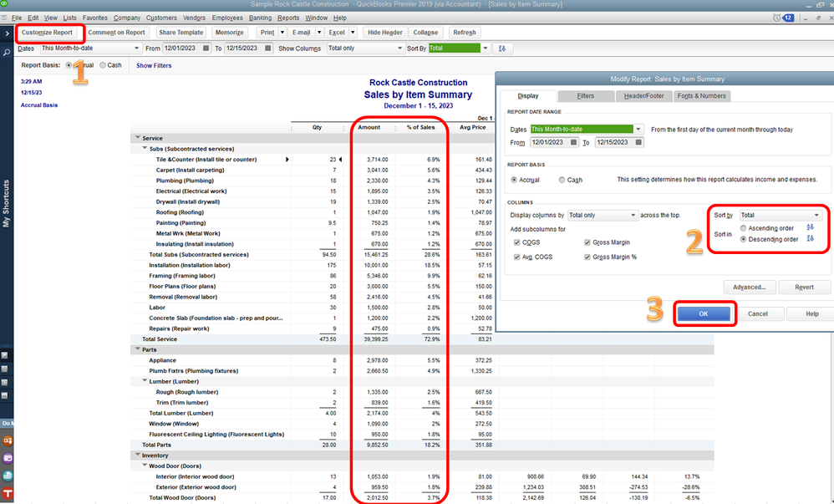Toggle the sort order icon beside Sort By
This screenshot has height=504, width=834.
tap(501, 48)
